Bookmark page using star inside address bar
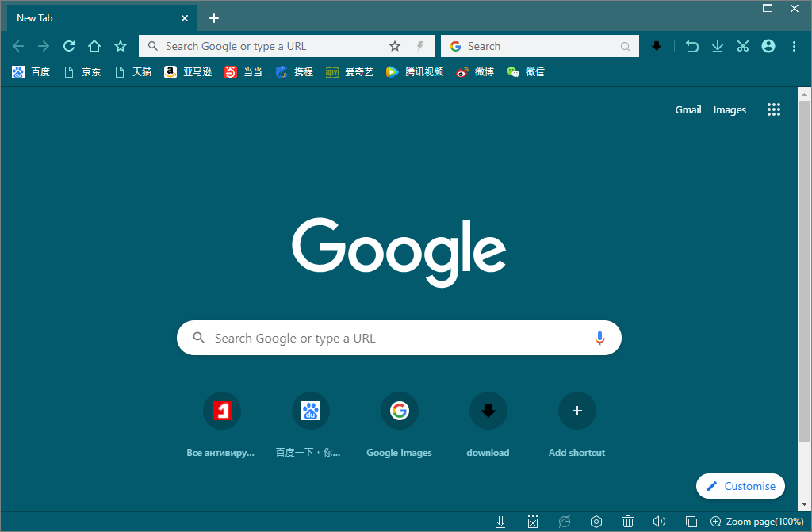This screenshot has height=532, width=812. click(x=395, y=46)
